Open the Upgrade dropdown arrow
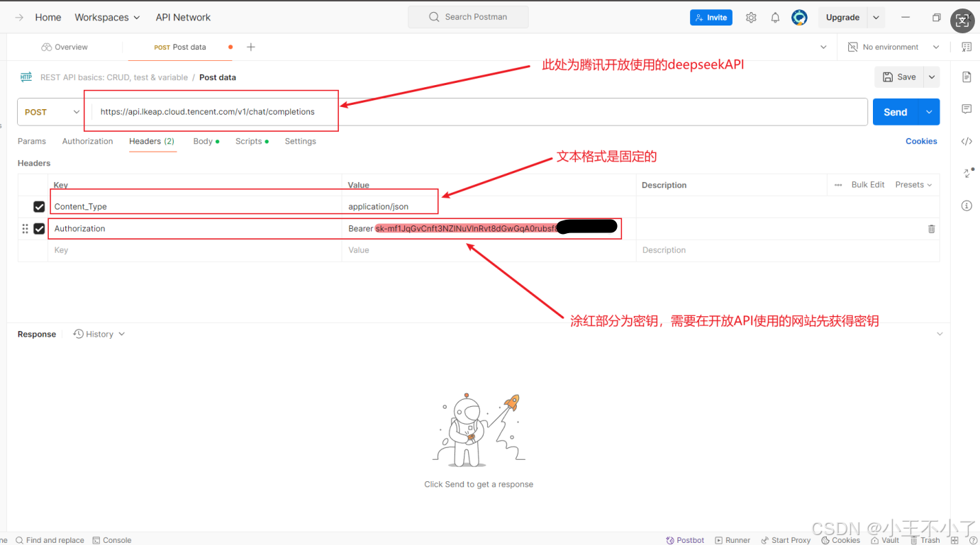Viewport: 980px width, 545px height. (x=876, y=18)
